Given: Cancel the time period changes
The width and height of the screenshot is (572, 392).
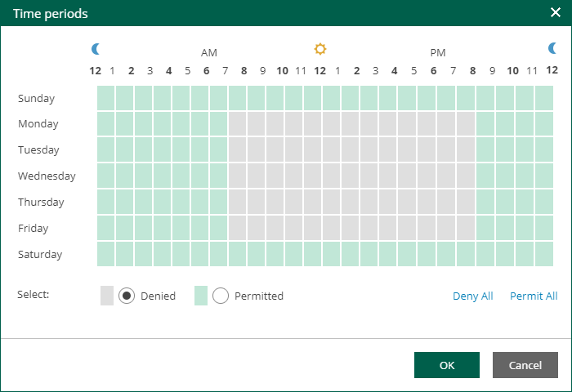Looking at the screenshot, I should [x=525, y=365].
